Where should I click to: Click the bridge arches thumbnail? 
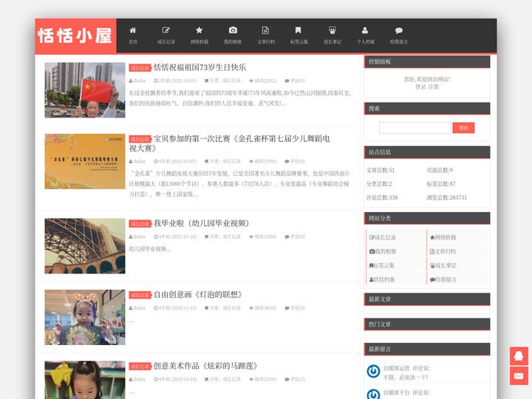click(x=85, y=245)
